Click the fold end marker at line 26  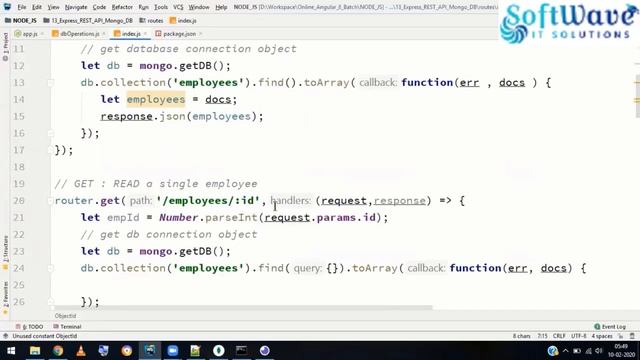(51, 302)
